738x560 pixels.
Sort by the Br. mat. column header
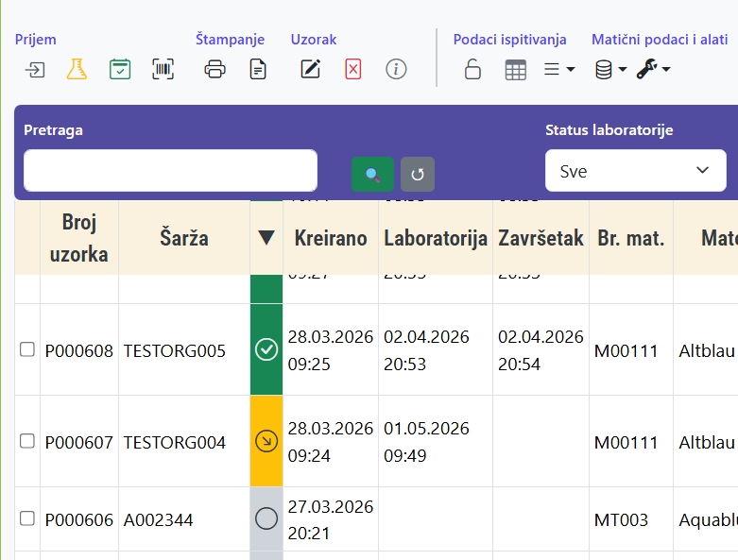point(630,238)
